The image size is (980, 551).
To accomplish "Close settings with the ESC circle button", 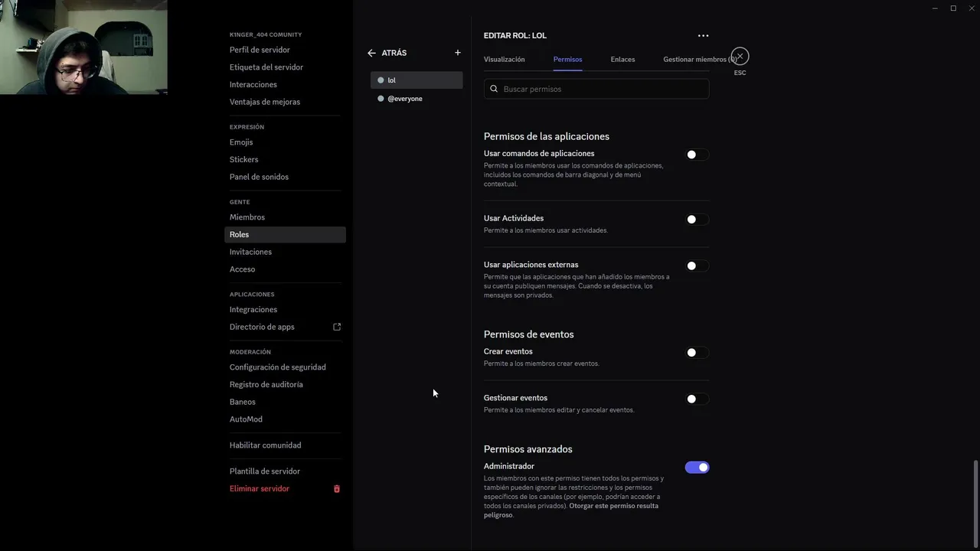I will coord(740,57).
